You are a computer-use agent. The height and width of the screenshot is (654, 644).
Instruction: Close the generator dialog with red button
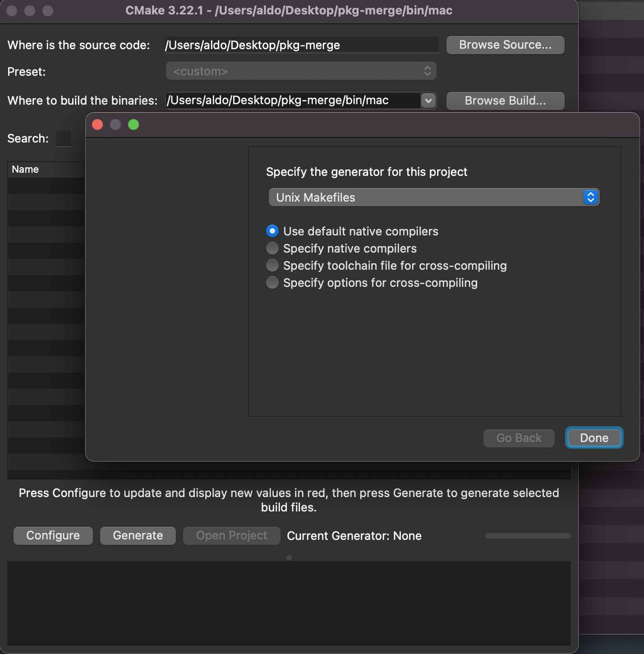pyautogui.click(x=97, y=124)
